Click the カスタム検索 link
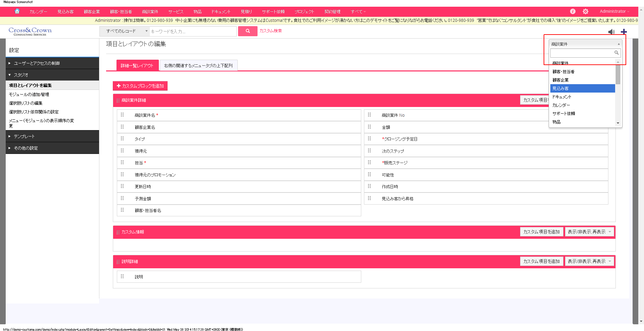Screen dimensions: 644x331 pos(271,31)
